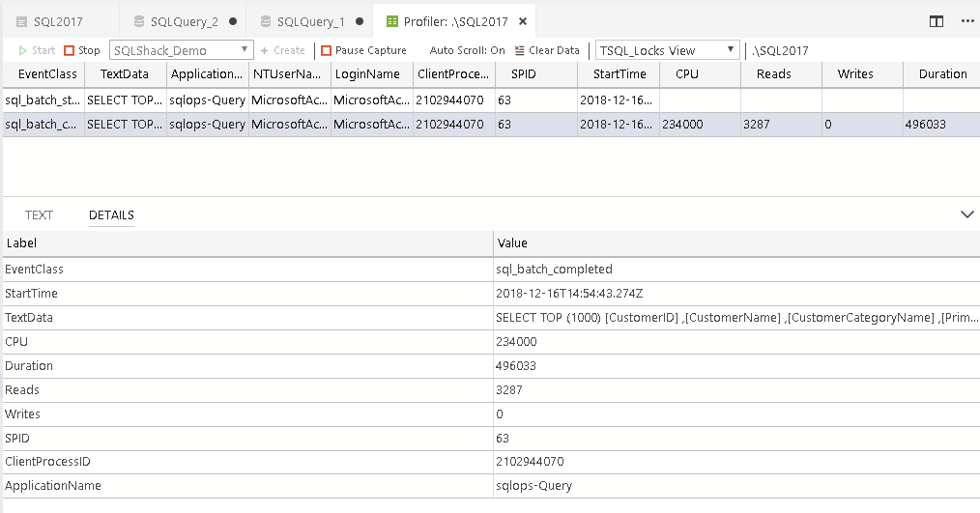Click the Pause Capture icon
Screen dimensions: 980x513
[327, 50]
